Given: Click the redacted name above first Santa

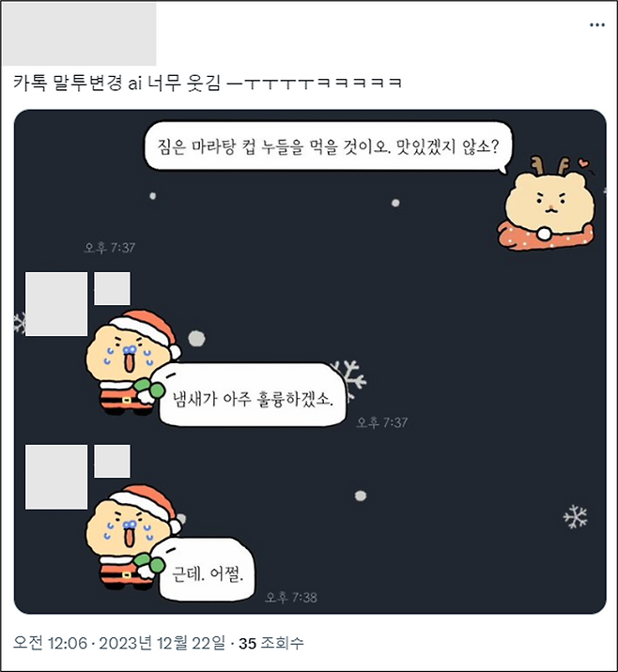Looking at the screenshot, I should [x=112, y=288].
